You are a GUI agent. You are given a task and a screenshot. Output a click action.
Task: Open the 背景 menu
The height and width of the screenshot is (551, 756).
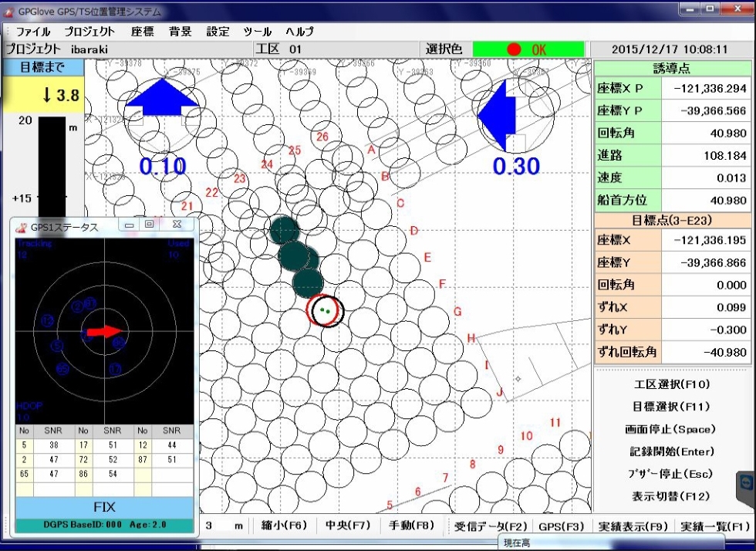[x=181, y=32]
